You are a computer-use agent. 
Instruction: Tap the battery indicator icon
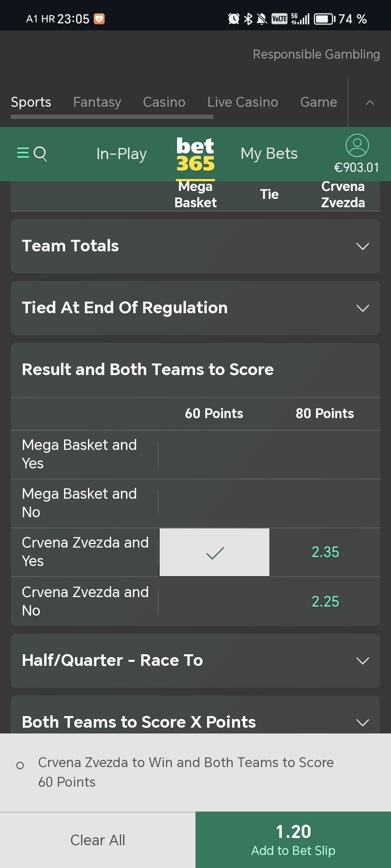tap(324, 19)
